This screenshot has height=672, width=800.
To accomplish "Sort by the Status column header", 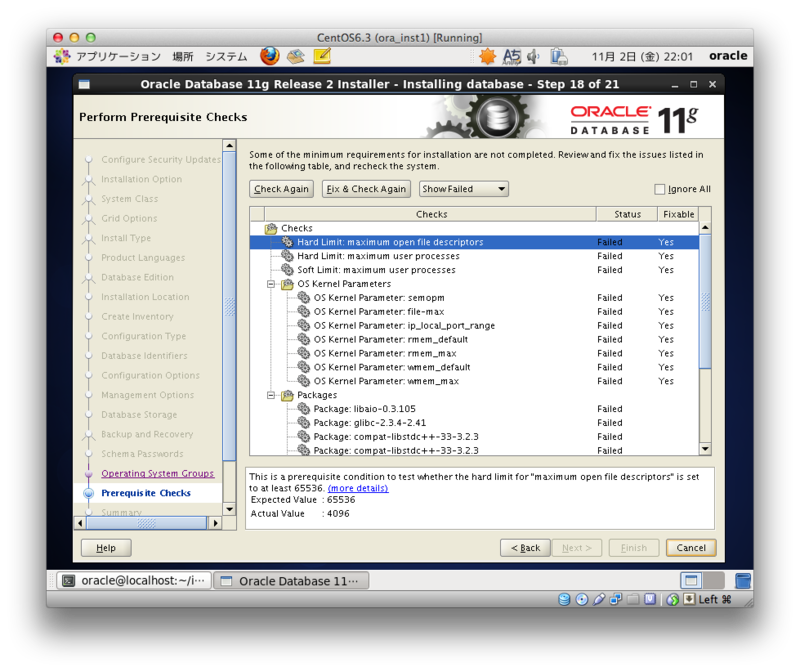I will tap(627, 214).
